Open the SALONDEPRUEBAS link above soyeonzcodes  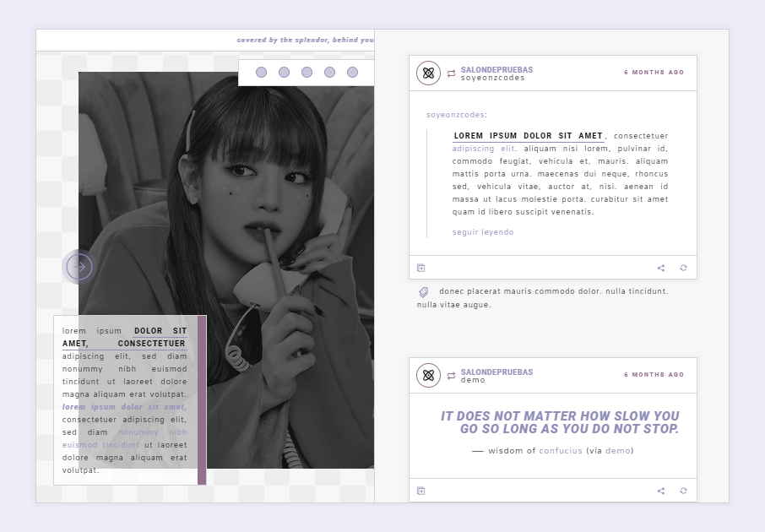[496, 70]
